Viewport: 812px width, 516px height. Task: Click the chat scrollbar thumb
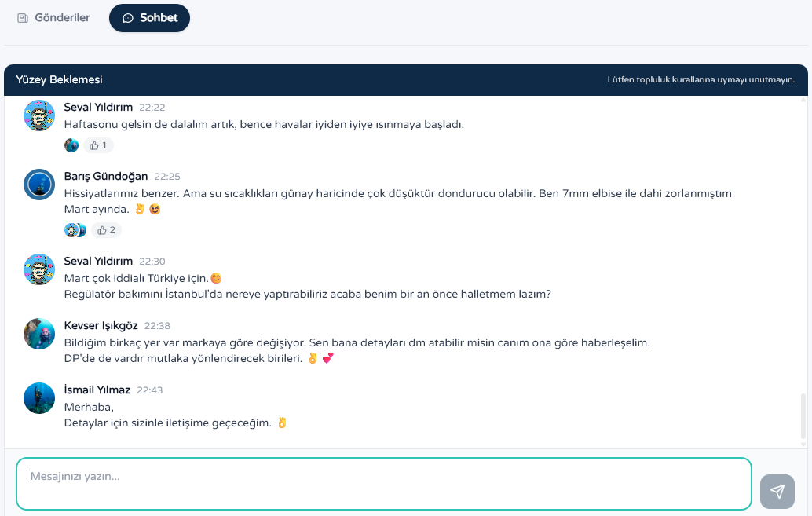[x=803, y=416]
